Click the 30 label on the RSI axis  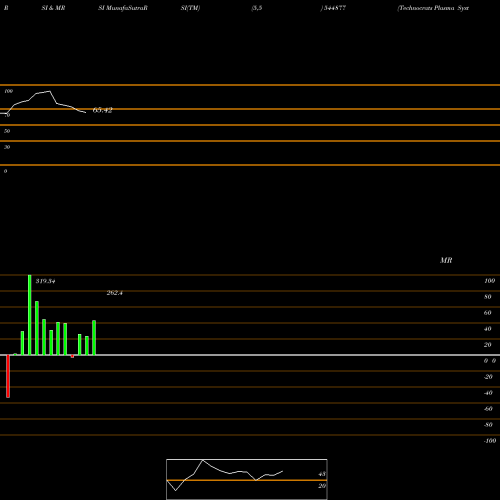click(7, 147)
